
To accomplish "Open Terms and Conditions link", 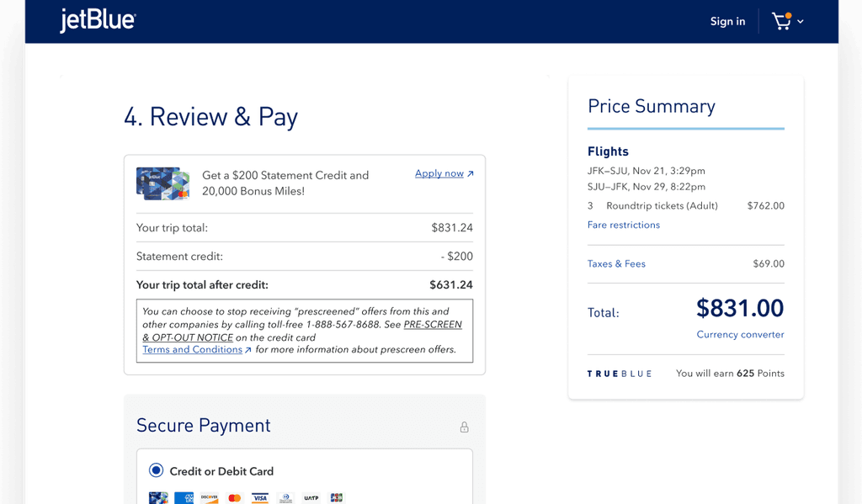I will 193,349.
